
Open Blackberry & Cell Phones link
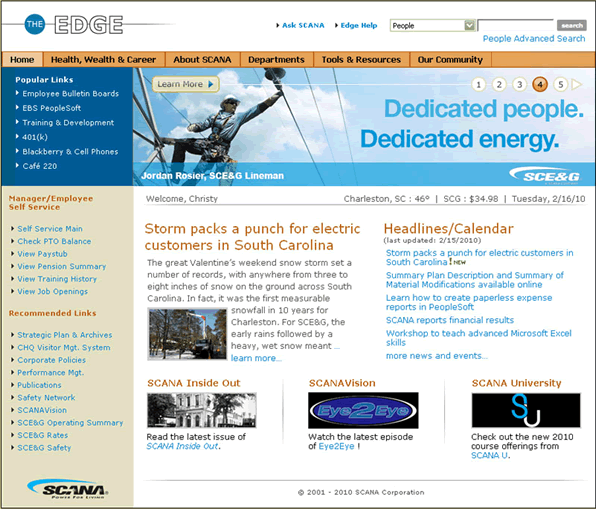(70, 151)
